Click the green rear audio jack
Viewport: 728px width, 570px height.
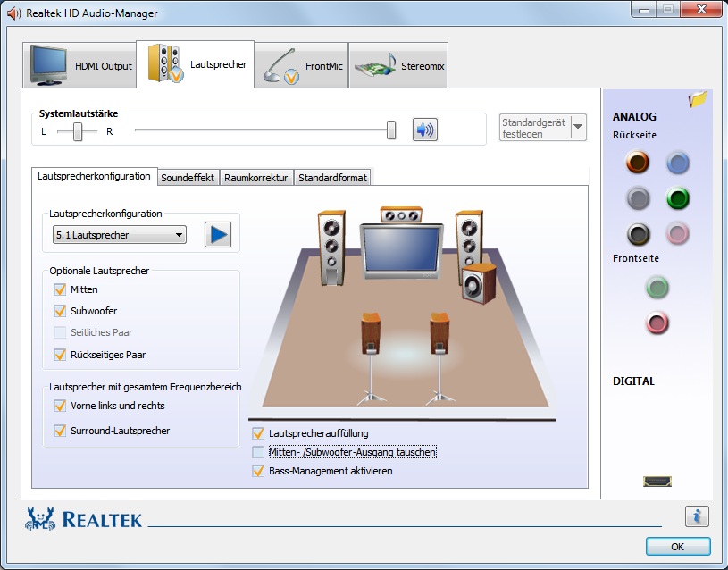[x=677, y=198]
